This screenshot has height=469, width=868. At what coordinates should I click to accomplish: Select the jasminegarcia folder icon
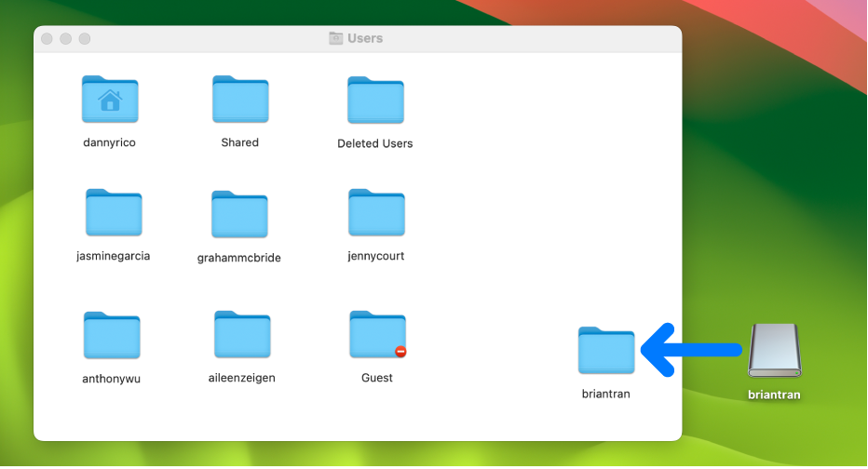click(114, 212)
